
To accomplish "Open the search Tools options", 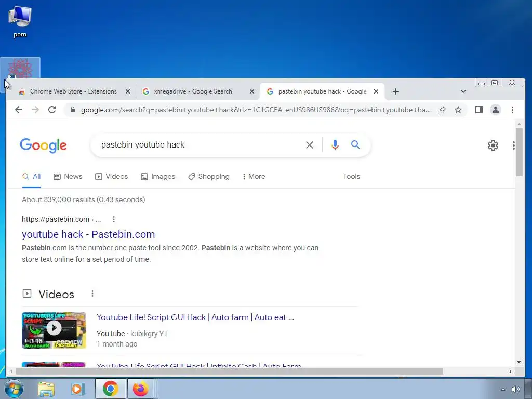I will (x=351, y=177).
